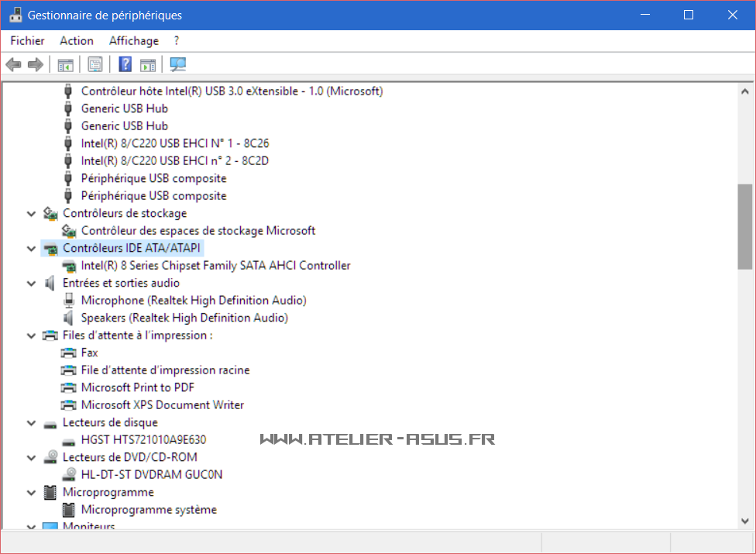Collapse the Contrôleurs de stockage category
Image resolution: width=756 pixels, height=554 pixels.
tap(31, 213)
